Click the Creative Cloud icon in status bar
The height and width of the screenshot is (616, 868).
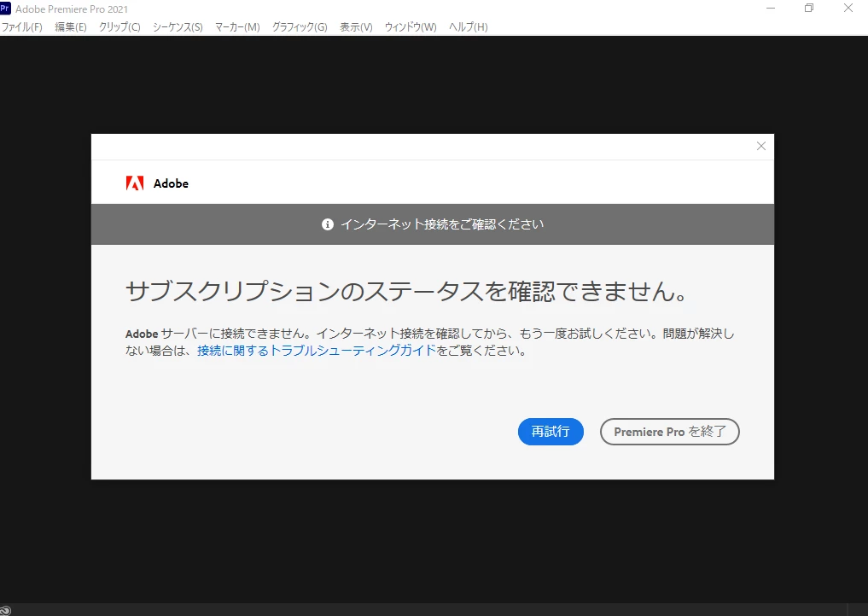point(5,611)
